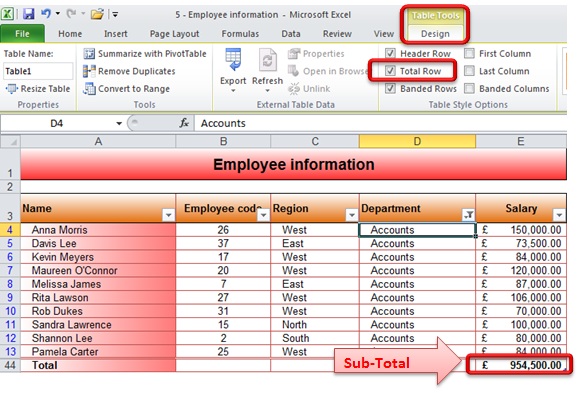The image size is (579, 393).
Task: Select employee code cell 37
Action: (223, 243)
